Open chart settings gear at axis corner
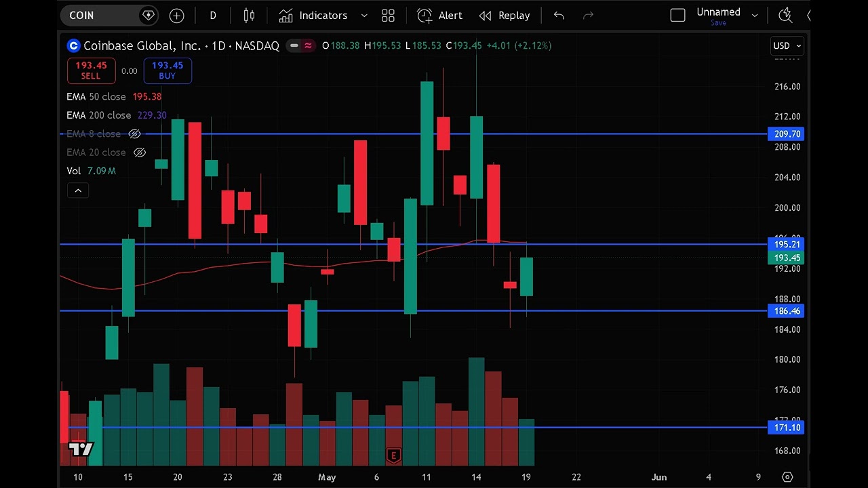This screenshot has width=868, height=488. click(x=787, y=477)
